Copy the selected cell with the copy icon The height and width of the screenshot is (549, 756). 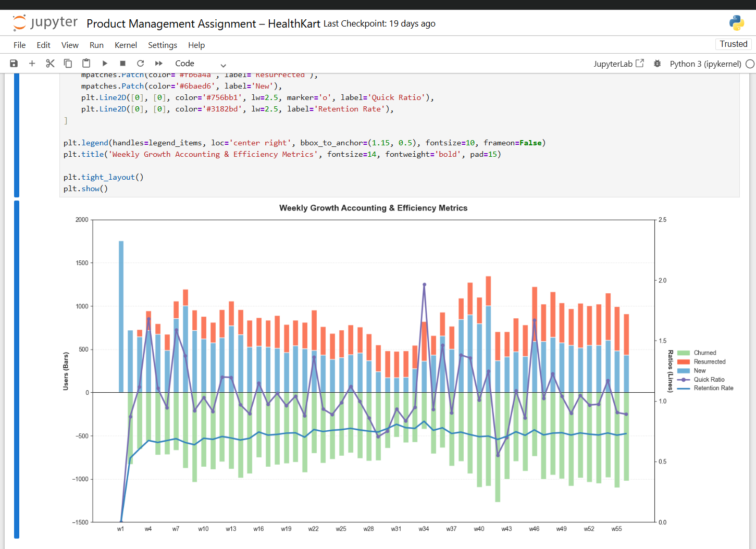click(x=68, y=63)
